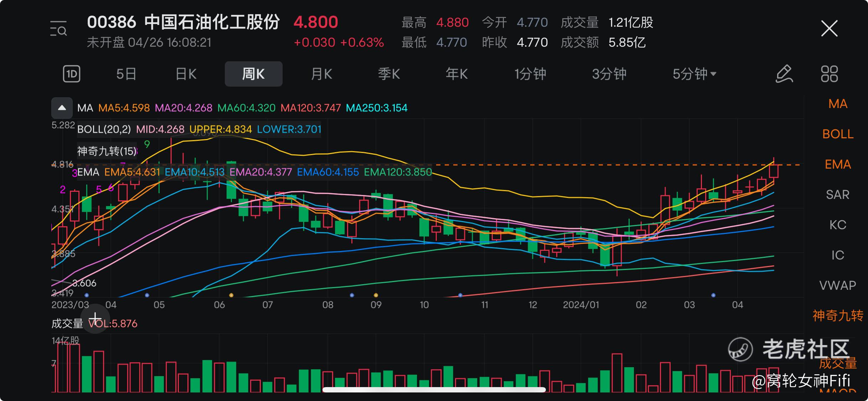Toggle the 神奇九转 indicator in the sidebar
868x401 pixels.
tap(838, 316)
